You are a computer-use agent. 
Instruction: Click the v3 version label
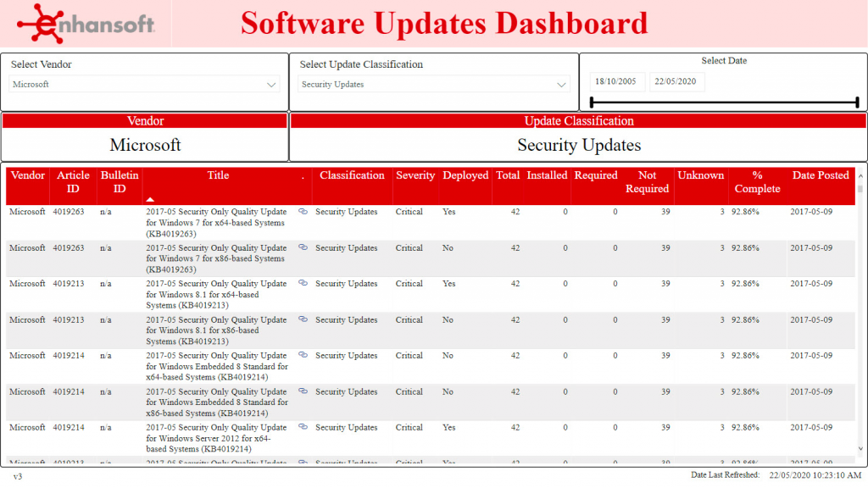18,476
